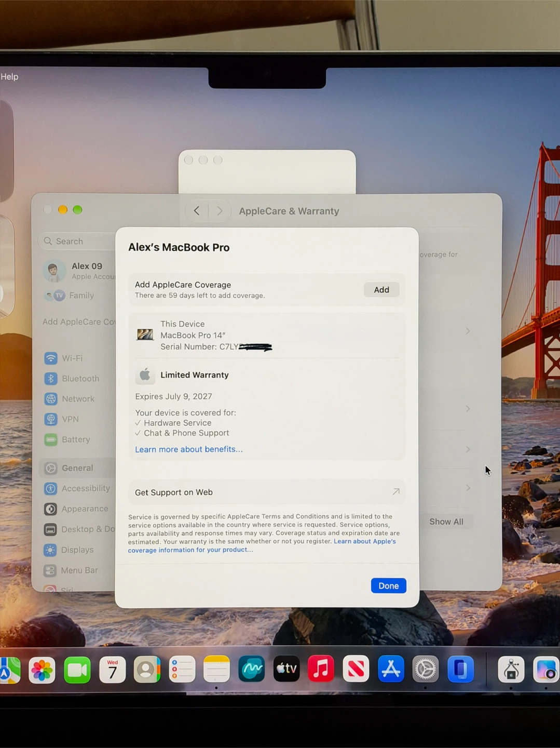The width and height of the screenshot is (560, 748).
Task: Open Family settings in the sidebar
Action: click(x=70, y=296)
